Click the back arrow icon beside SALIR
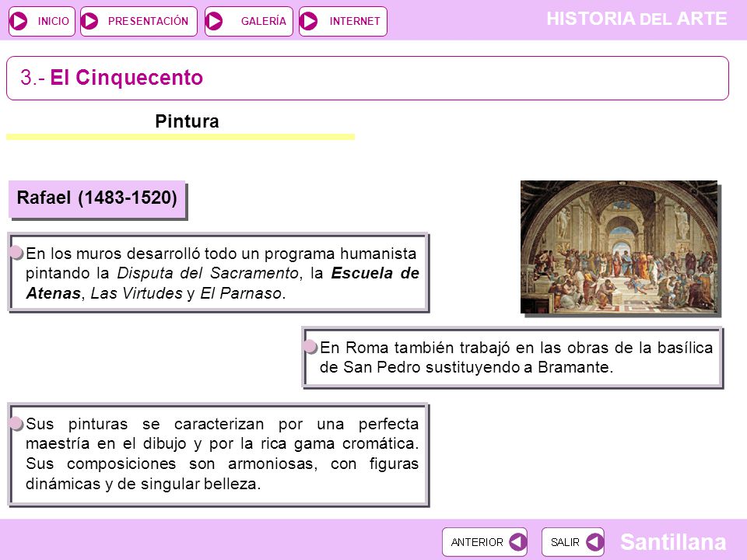 coord(594,542)
